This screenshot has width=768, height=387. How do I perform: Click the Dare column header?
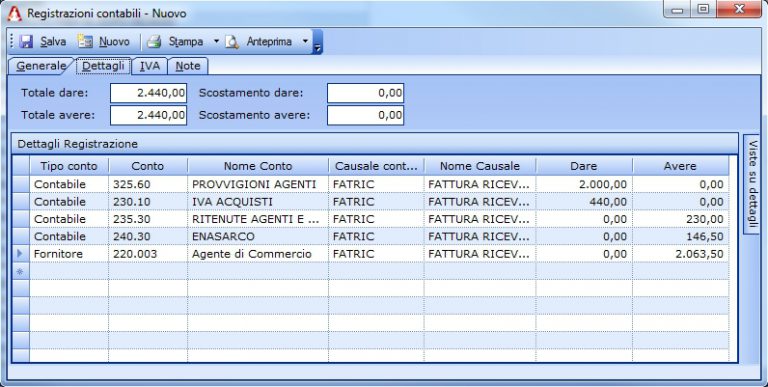[584, 166]
